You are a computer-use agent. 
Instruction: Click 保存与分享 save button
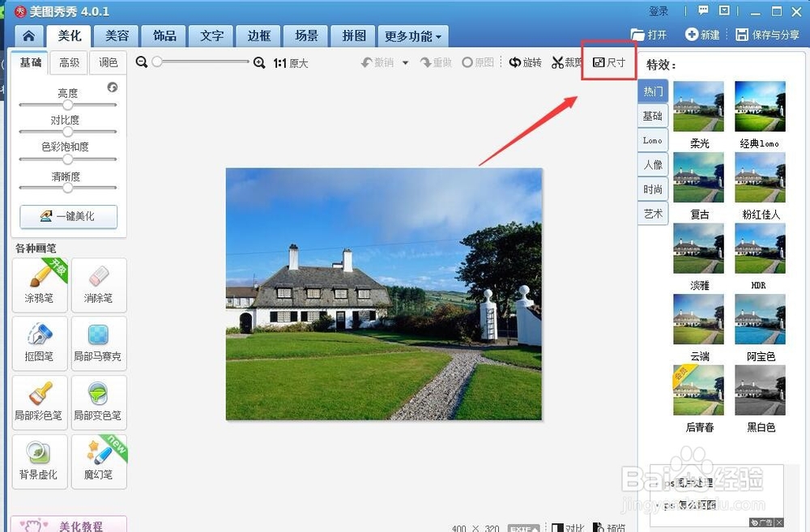768,35
